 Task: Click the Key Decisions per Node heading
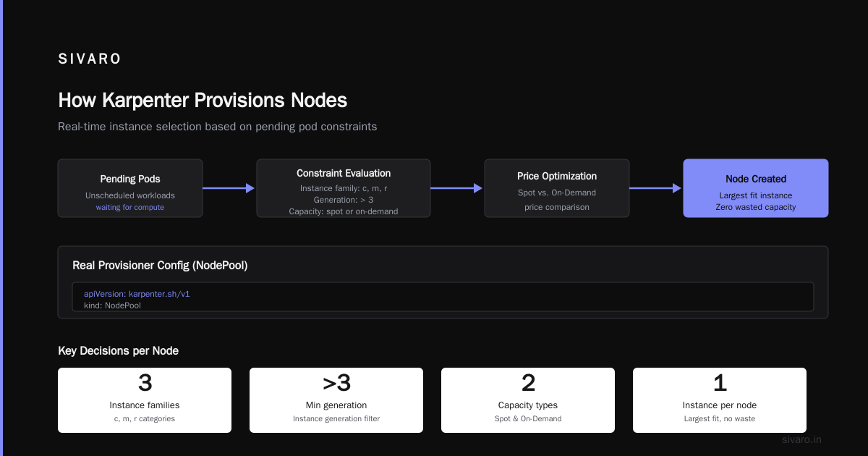point(118,351)
